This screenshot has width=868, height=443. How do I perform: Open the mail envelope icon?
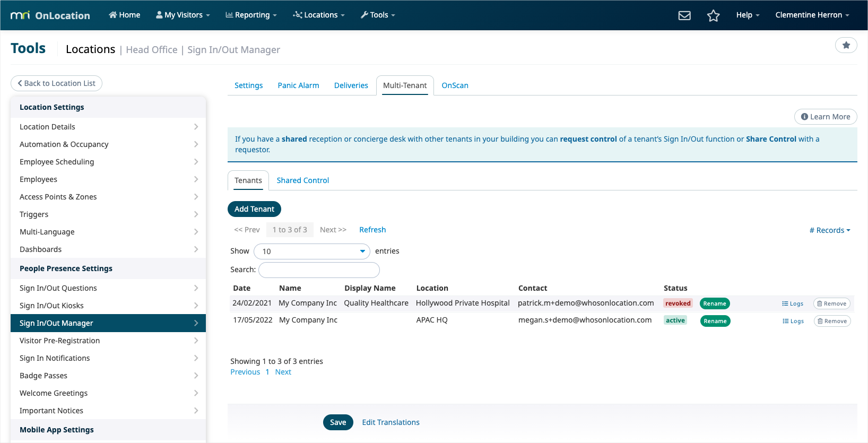(684, 15)
